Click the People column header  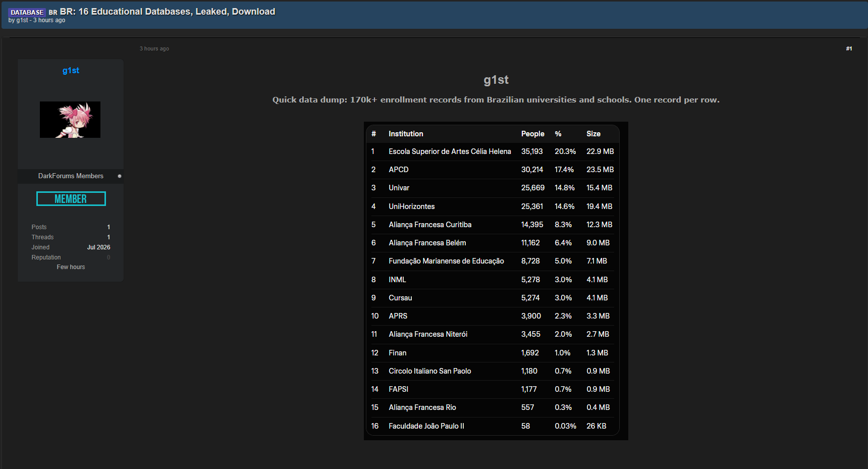533,134
